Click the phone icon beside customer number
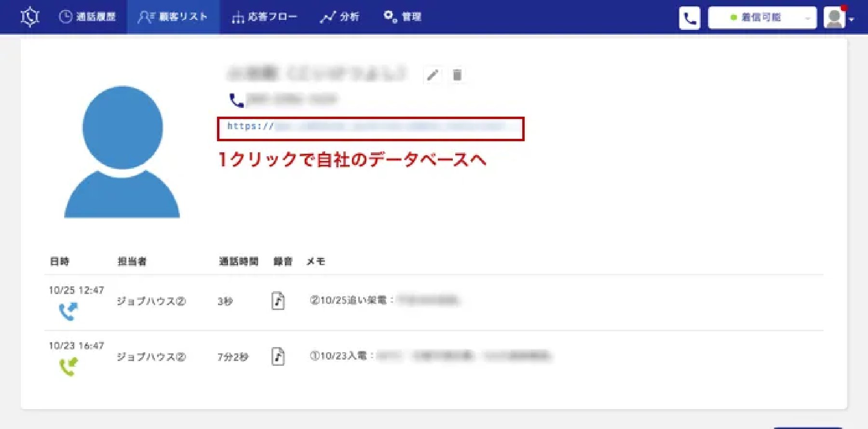The width and height of the screenshot is (868, 429). (236, 100)
